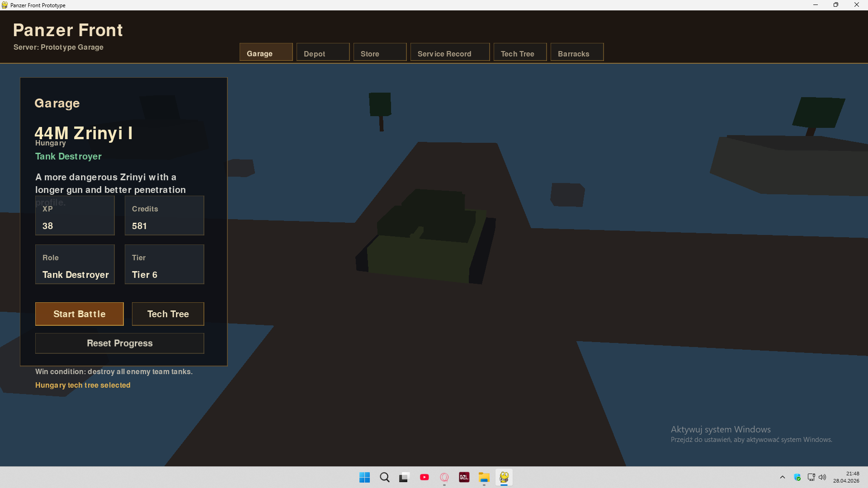Open the Task View taskbar icon
This screenshot has width=868, height=488.
click(x=404, y=477)
